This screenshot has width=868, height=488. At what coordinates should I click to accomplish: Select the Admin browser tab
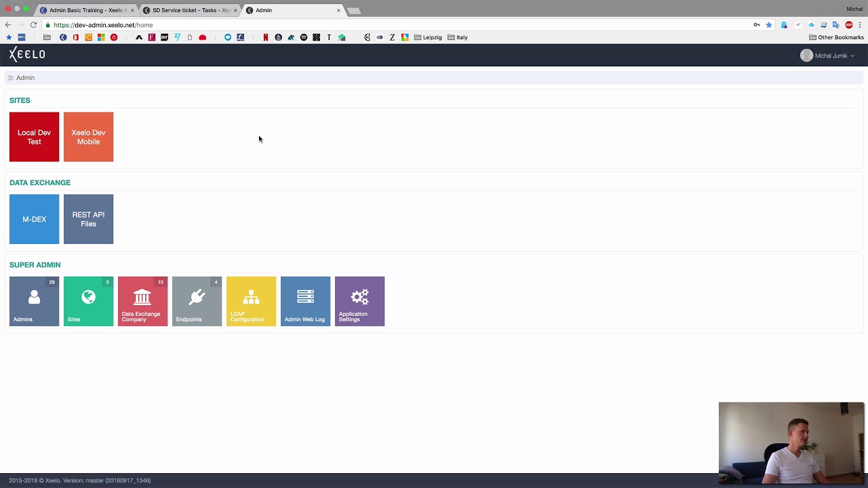point(292,10)
